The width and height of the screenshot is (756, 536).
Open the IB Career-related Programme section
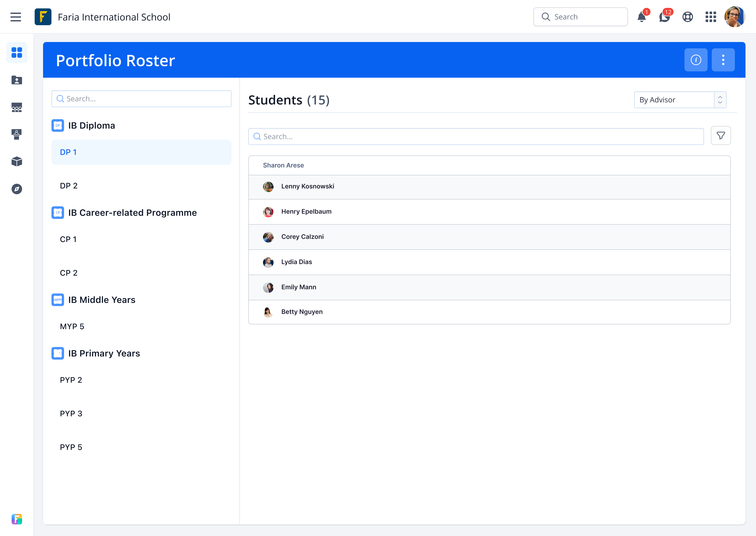(132, 213)
